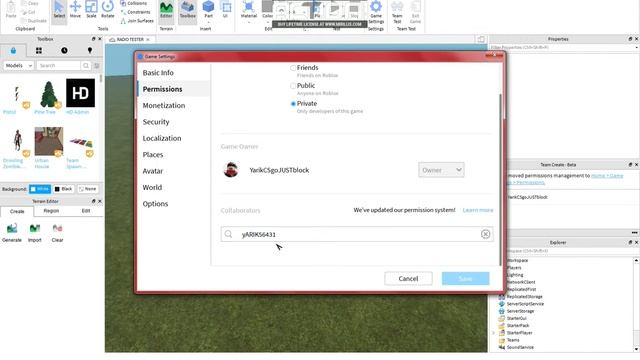The height and width of the screenshot is (360, 640).
Task: Switch to Terrain Editor Create tab
Action: pyautogui.click(x=17, y=211)
